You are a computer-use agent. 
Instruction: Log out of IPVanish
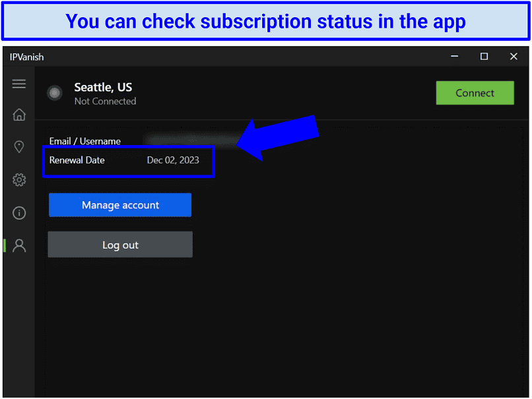[x=119, y=244]
